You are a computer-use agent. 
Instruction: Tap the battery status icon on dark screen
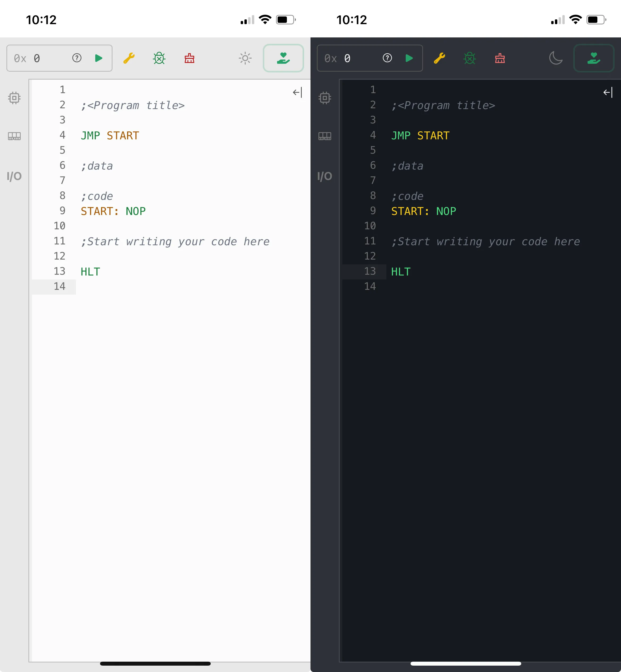click(x=597, y=19)
